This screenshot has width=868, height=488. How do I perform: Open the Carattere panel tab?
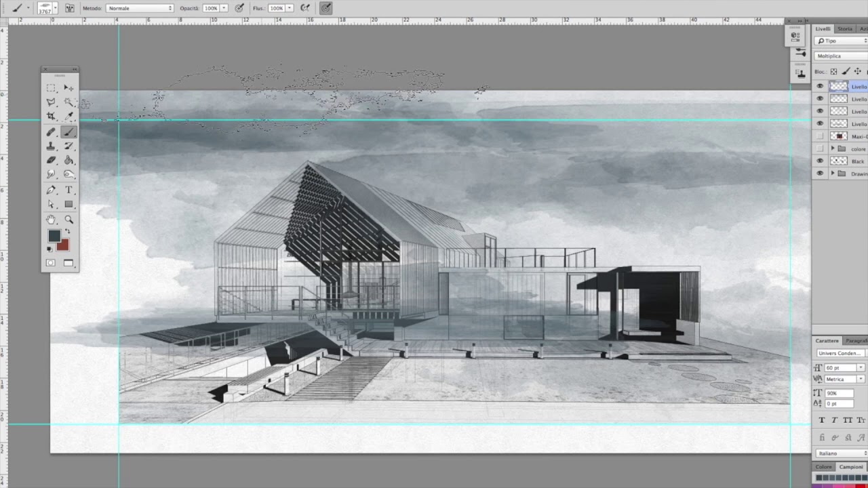(x=827, y=340)
